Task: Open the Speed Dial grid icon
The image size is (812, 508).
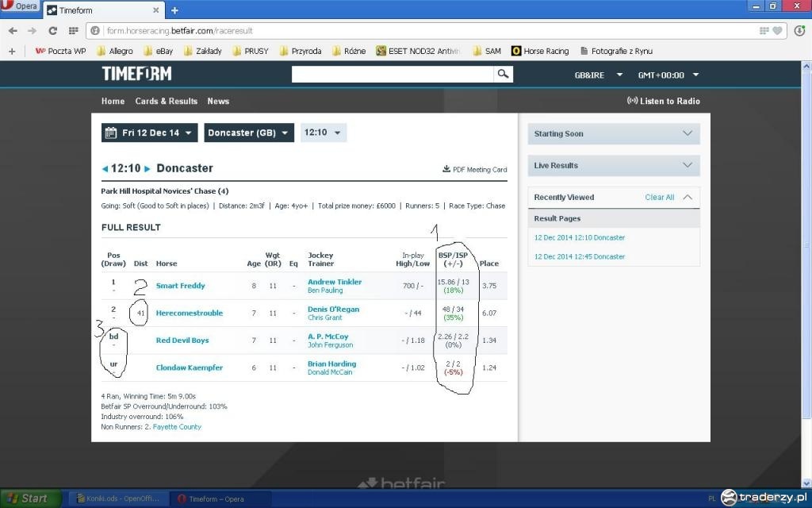Action: [x=73, y=31]
